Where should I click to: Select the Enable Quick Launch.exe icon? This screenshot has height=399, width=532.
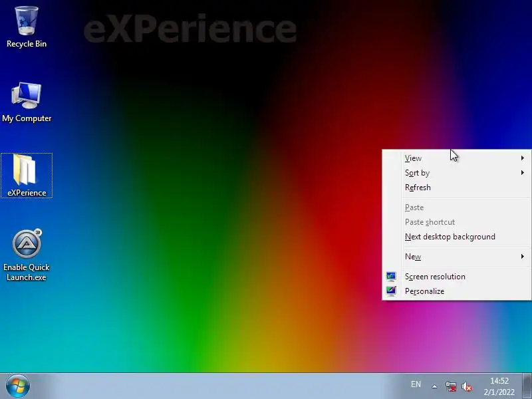tap(27, 255)
